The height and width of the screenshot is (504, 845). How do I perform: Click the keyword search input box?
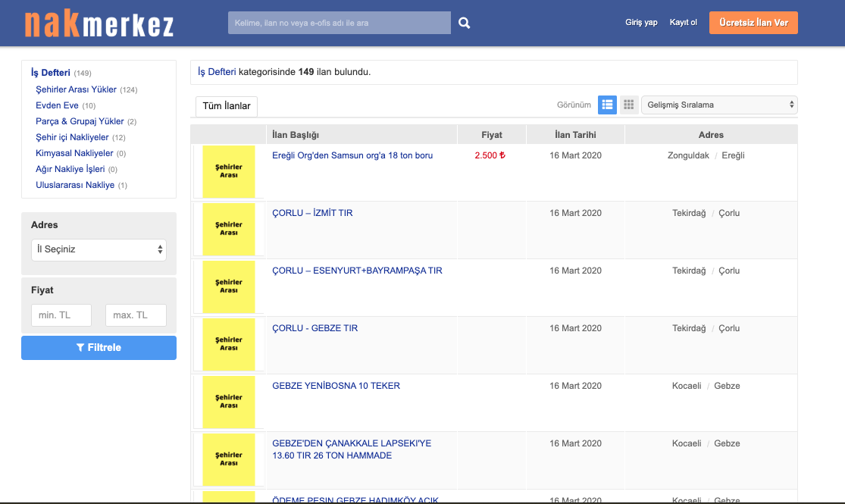pyautogui.click(x=339, y=23)
